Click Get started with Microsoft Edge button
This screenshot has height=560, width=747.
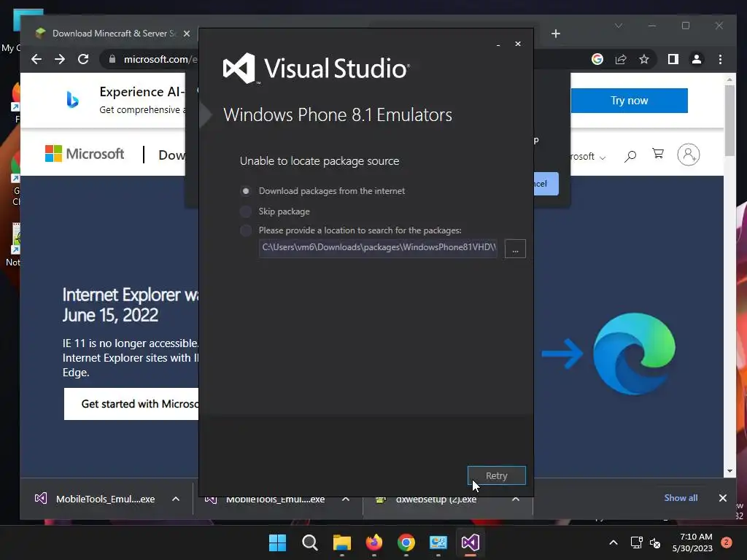coord(131,404)
